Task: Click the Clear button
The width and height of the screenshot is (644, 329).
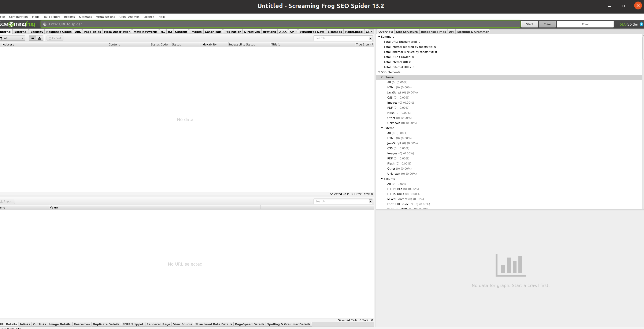Action: click(547, 24)
